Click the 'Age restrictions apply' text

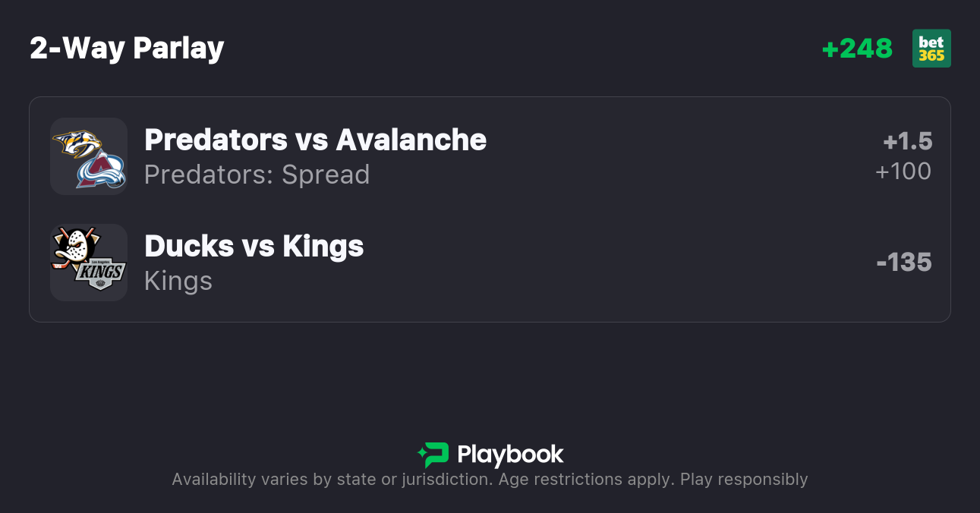583,480
